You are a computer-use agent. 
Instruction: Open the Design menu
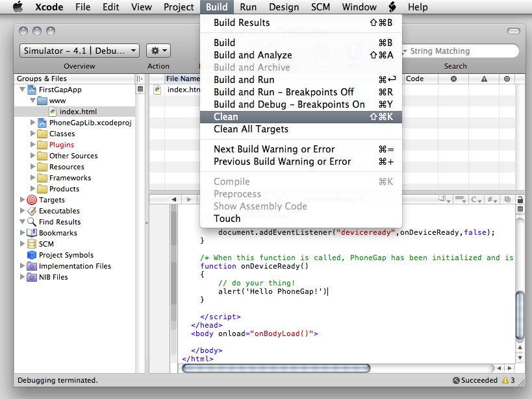[284, 6]
